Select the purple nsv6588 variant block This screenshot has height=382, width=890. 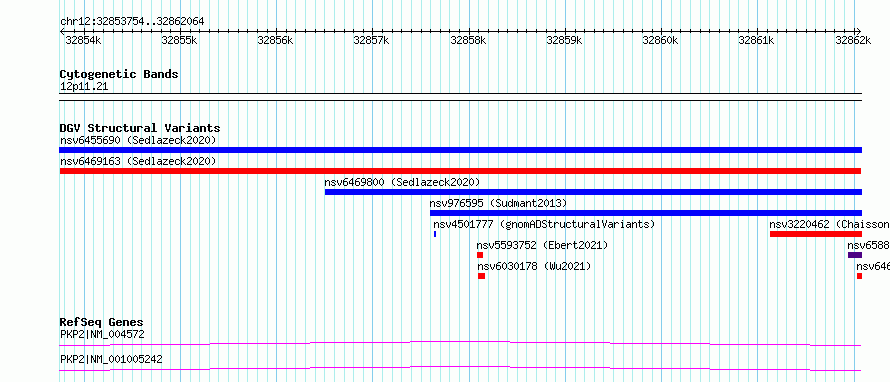(855, 255)
